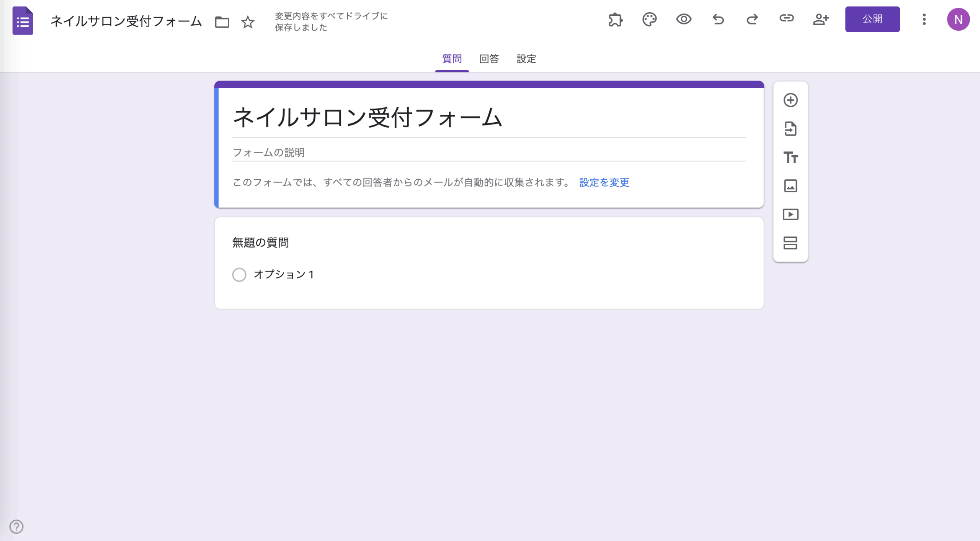The image size is (980, 541).
Task: Copy the responder link icon
Action: [787, 18]
